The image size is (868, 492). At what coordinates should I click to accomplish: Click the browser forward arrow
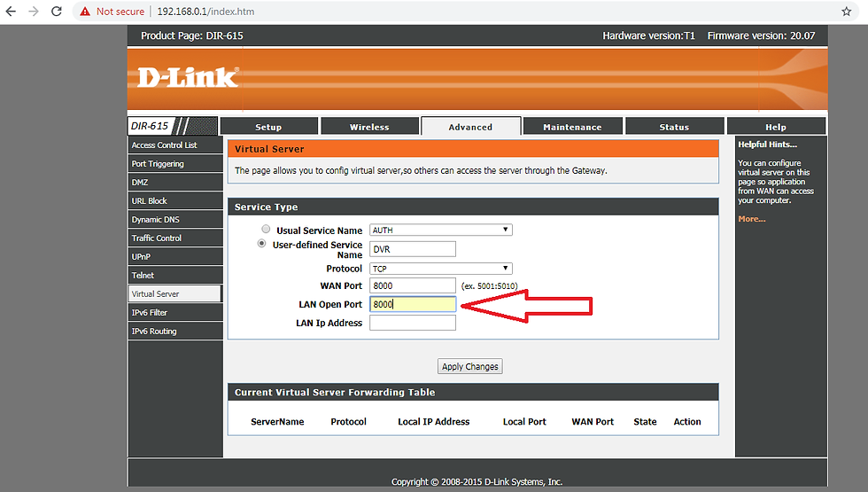click(x=34, y=11)
